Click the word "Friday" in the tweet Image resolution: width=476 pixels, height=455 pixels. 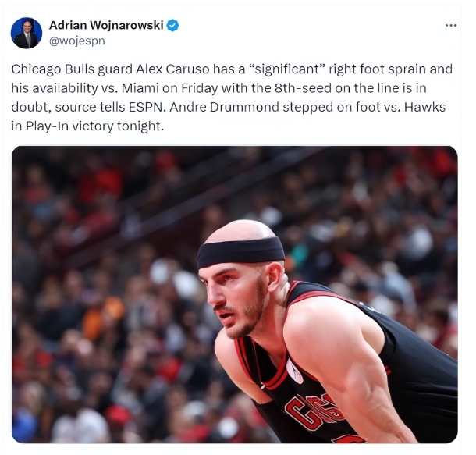200,89
